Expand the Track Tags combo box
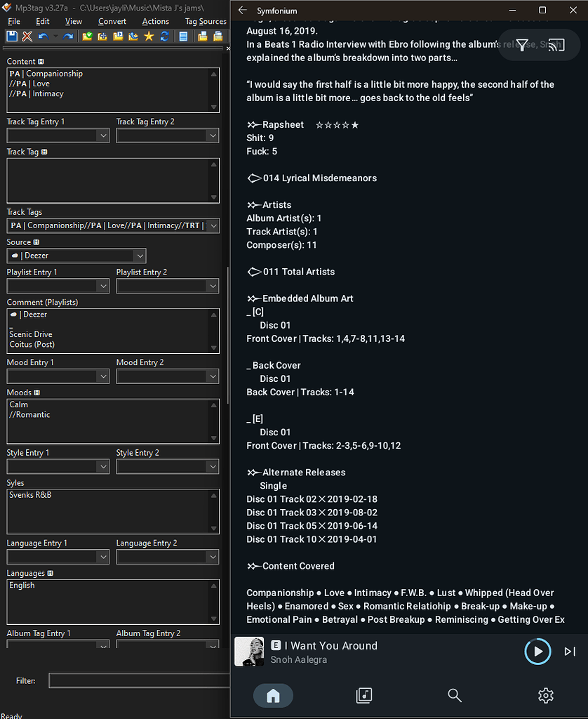This screenshot has height=719, width=588. (214, 225)
